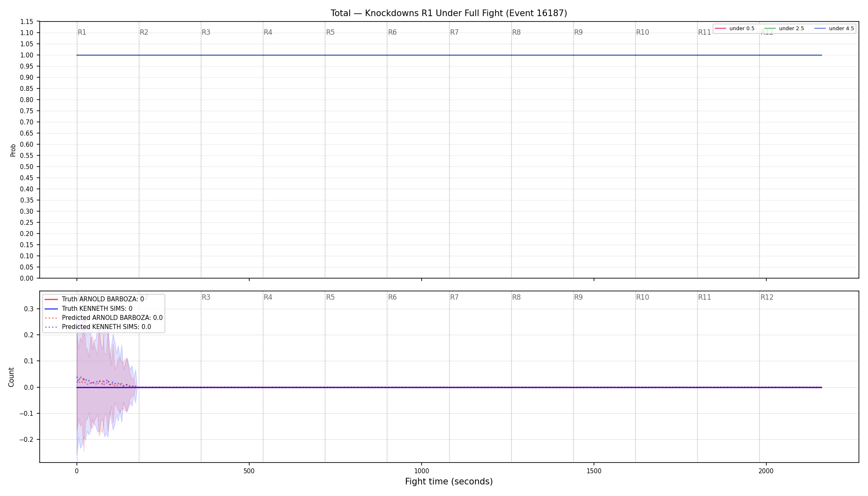This screenshot has height=496, width=868.
Task: Click the R3 label in the Count chart
Action: [206, 297]
